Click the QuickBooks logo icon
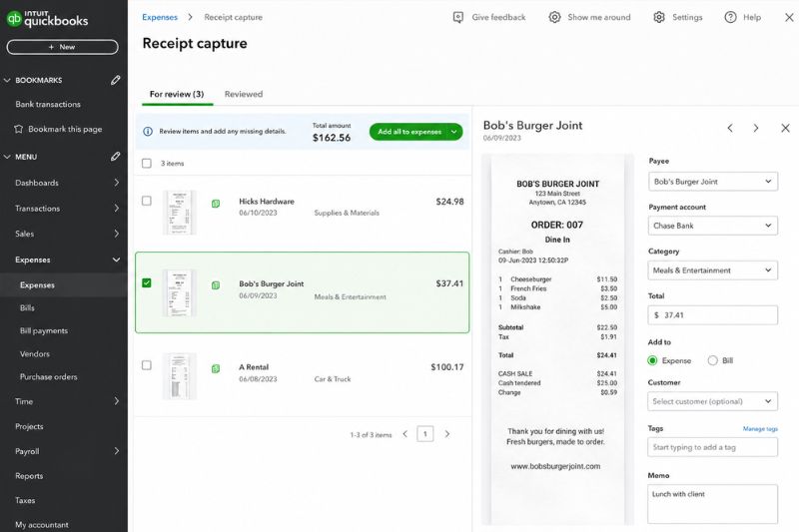 14,19
